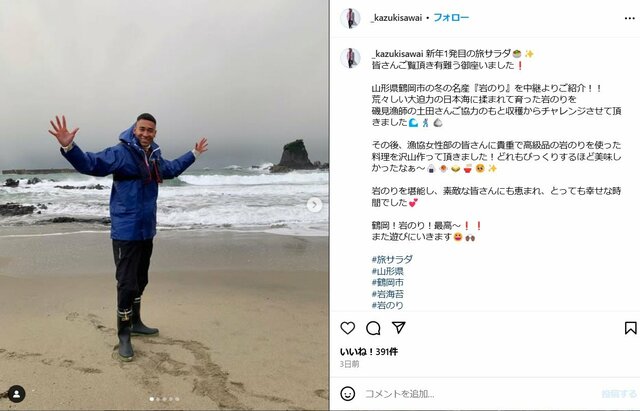Open _kazukisawai profile from header username
This screenshot has height=411, width=640.
[396, 18]
